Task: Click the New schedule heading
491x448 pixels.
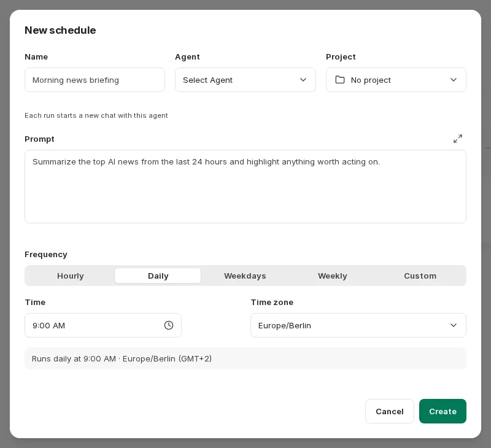Action: pos(60,30)
